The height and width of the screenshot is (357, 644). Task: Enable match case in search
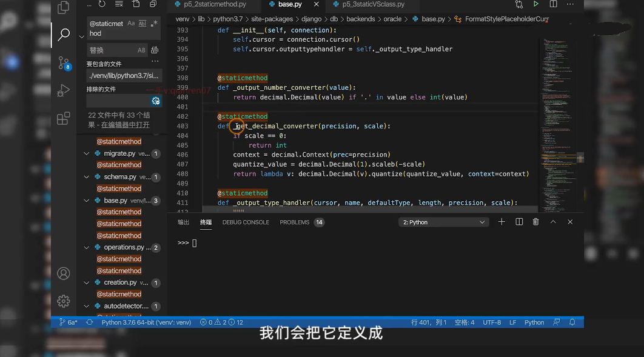(132, 24)
